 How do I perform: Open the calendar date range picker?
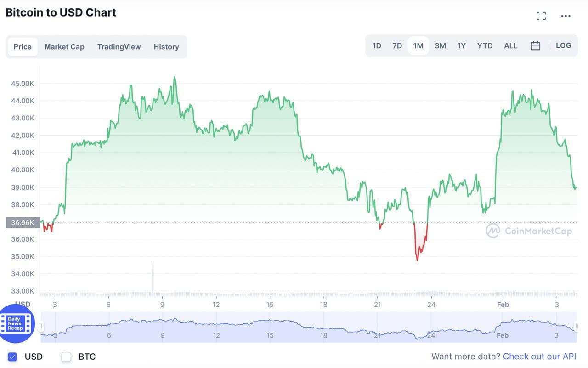point(535,46)
